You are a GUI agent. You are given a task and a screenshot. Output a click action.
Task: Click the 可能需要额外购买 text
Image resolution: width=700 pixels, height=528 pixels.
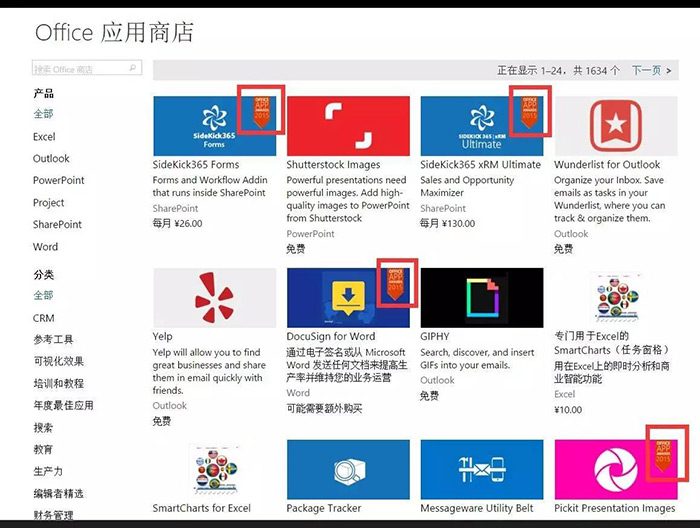(324, 408)
